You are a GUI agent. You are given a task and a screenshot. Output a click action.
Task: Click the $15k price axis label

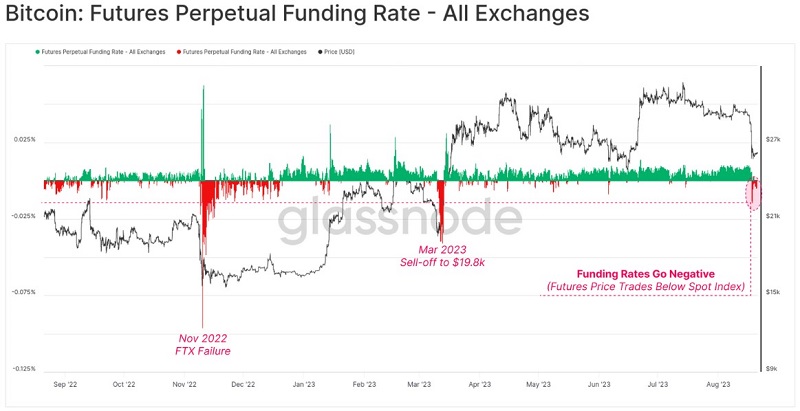click(x=775, y=293)
